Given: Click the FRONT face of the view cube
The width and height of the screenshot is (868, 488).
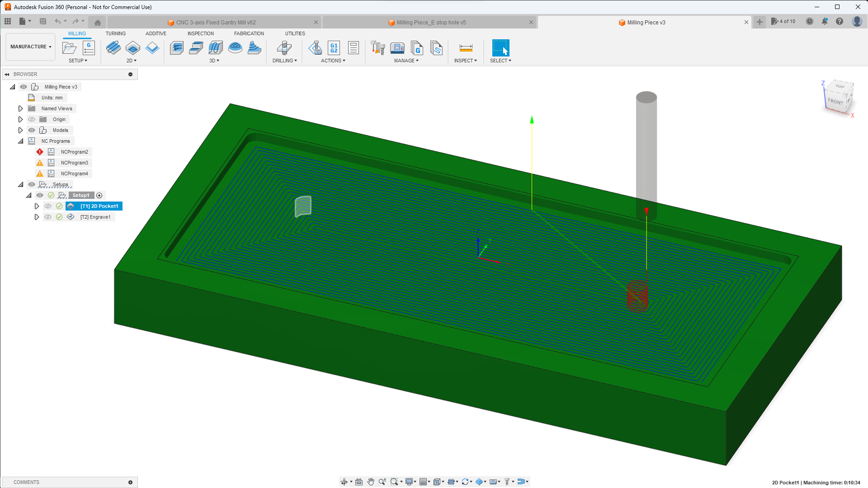Looking at the screenshot, I should 835,102.
